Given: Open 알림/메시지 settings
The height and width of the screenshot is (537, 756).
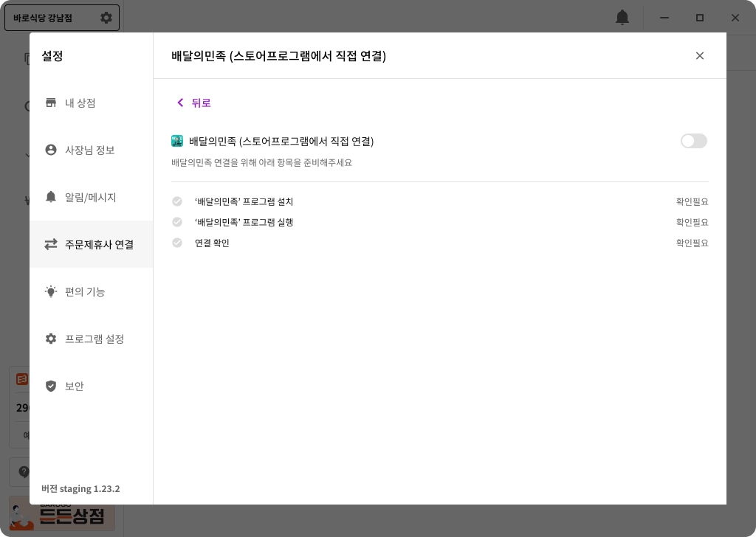Looking at the screenshot, I should click(x=92, y=197).
